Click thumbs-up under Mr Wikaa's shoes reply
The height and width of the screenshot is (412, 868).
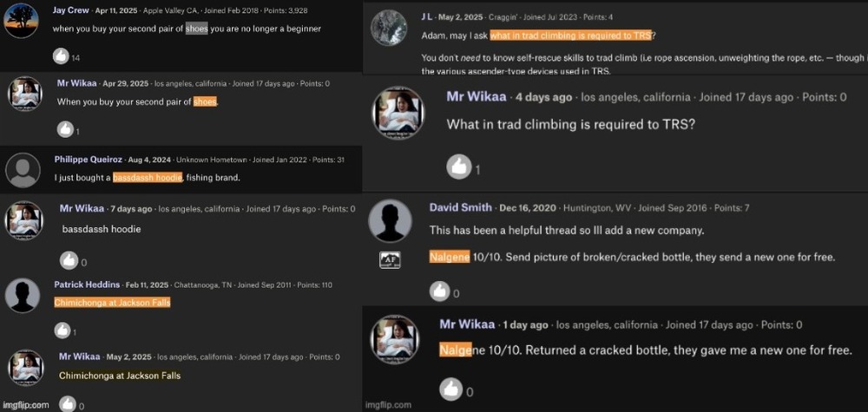coord(65,129)
